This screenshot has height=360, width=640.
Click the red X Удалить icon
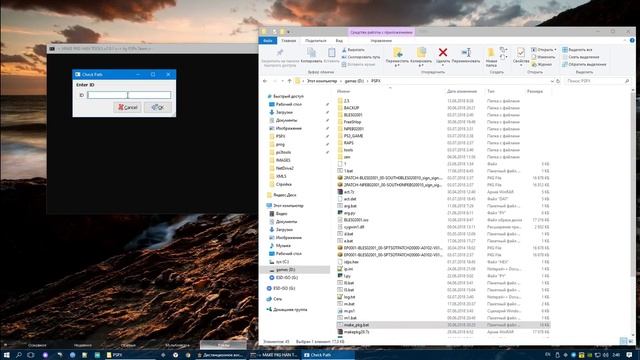(443, 52)
